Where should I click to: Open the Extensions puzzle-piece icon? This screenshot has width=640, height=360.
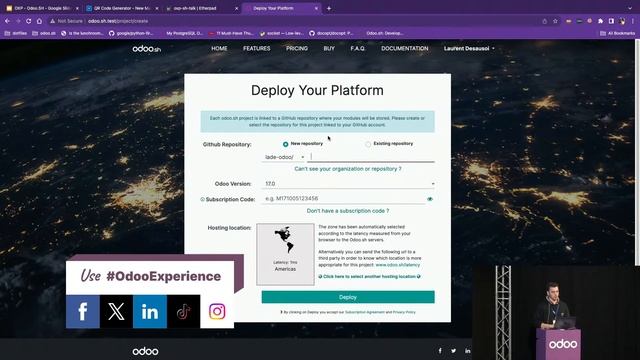pos(600,21)
